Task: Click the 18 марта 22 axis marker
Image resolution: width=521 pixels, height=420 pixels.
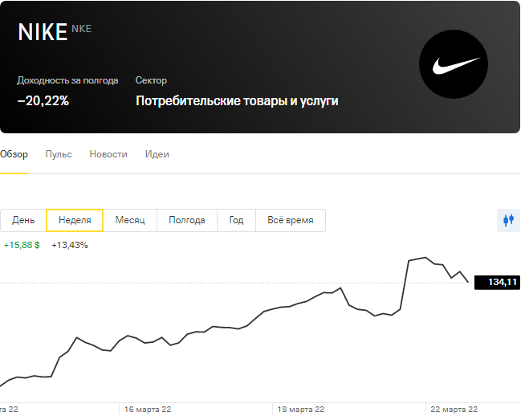Action: point(301,410)
